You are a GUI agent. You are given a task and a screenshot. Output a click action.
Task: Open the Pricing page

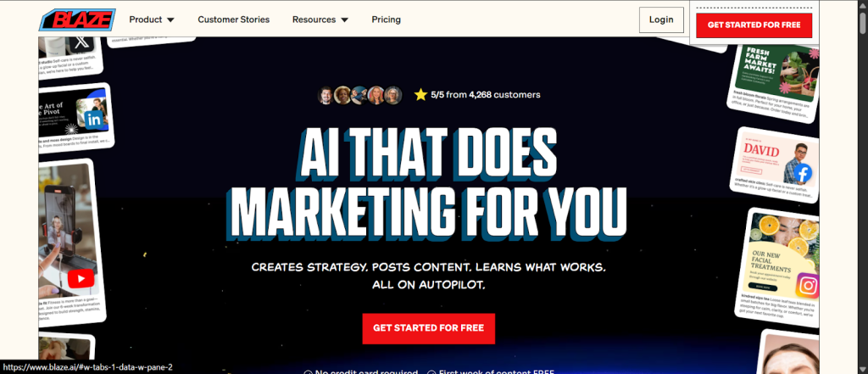click(386, 20)
